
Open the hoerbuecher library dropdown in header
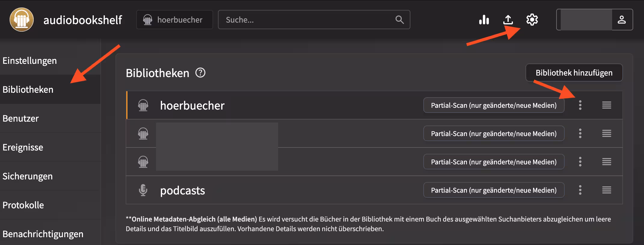click(x=174, y=20)
